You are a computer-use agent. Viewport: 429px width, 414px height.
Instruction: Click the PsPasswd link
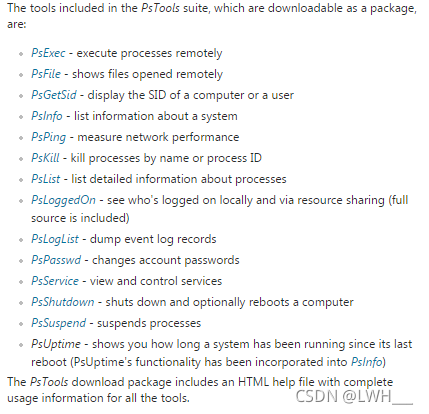(x=56, y=260)
